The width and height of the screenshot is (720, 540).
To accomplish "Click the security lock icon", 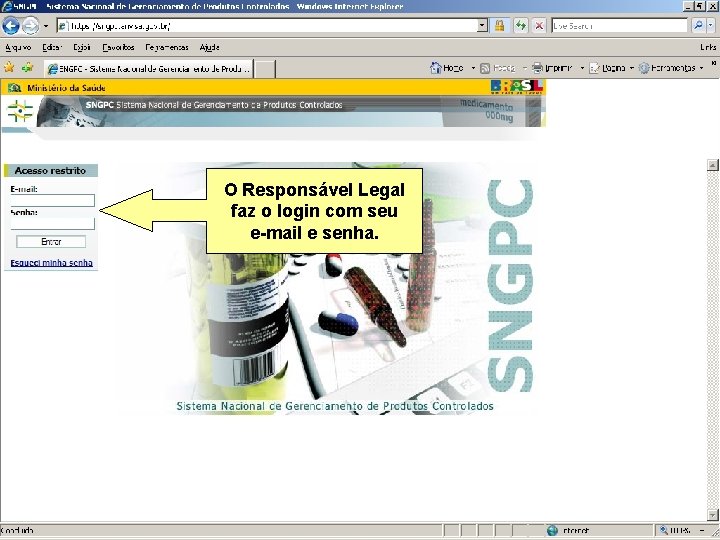I will tap(499, 26).
